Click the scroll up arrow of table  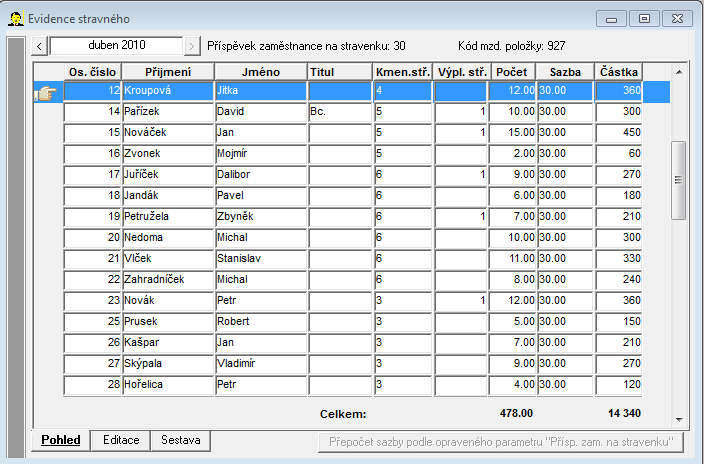[679, 72]
